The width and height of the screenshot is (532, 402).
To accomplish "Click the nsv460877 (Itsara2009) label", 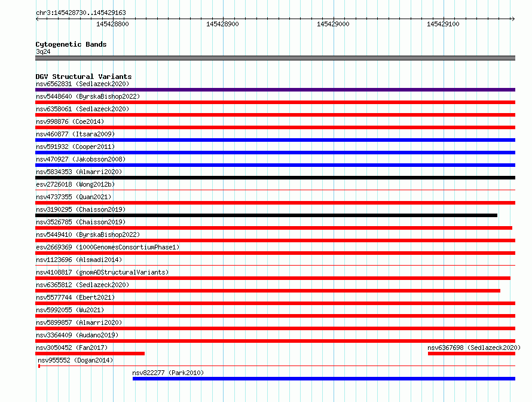I will pos(75,134).
